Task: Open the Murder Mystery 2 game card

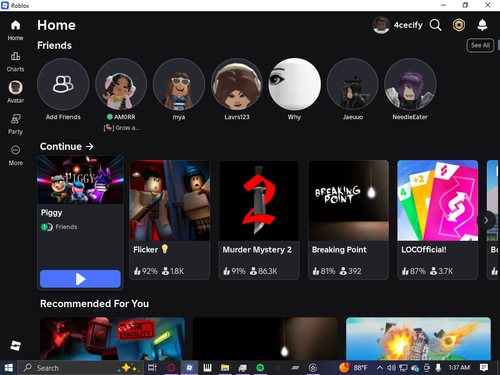Action: (x=259, y=220)
